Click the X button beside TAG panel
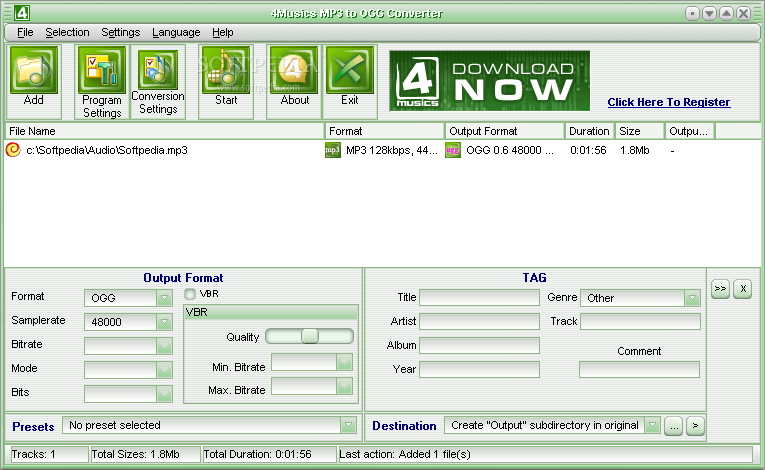 (743, 288)
